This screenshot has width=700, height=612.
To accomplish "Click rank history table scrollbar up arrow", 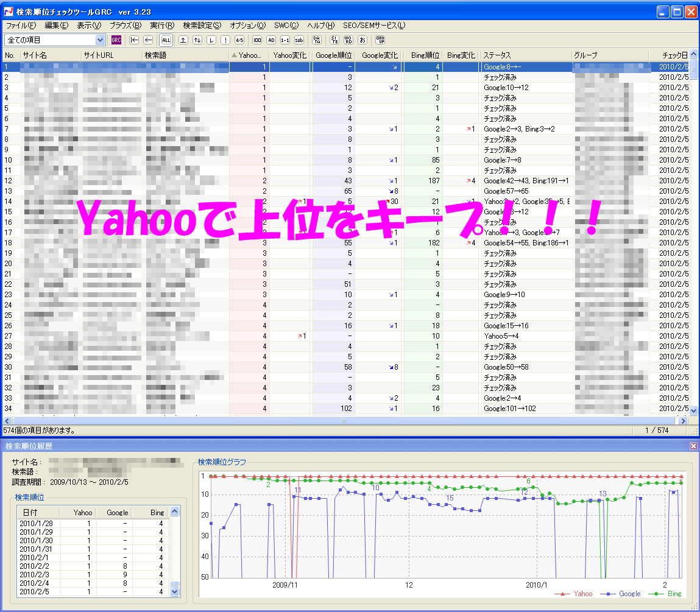I will (x=175, y=512).
